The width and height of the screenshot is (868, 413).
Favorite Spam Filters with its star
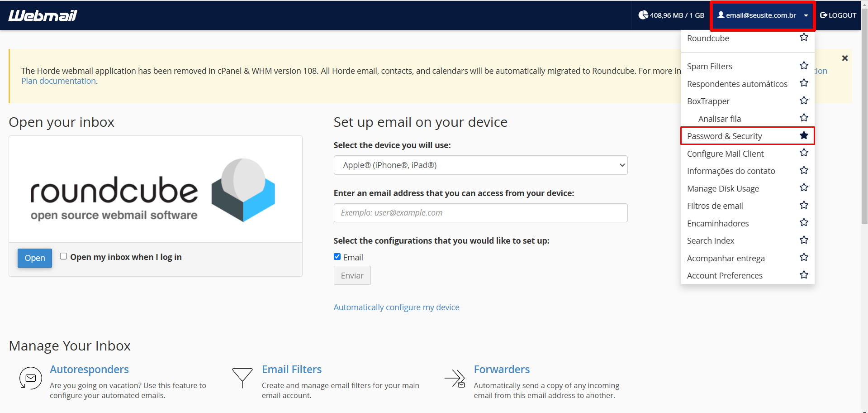[x=804, y=66]
